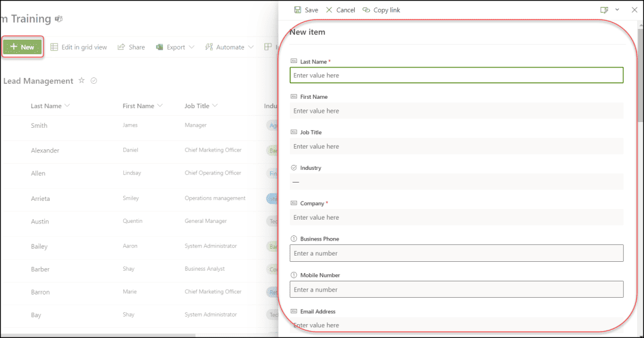
Task: Select the Bay last name cell
Action: click(36, 315)
